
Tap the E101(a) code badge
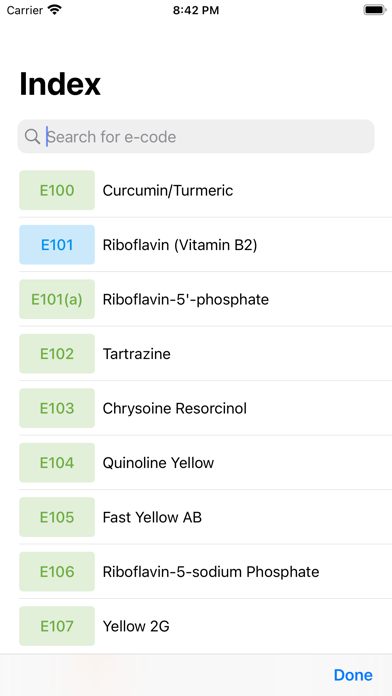pyautogui.click(x=57, y=299)
